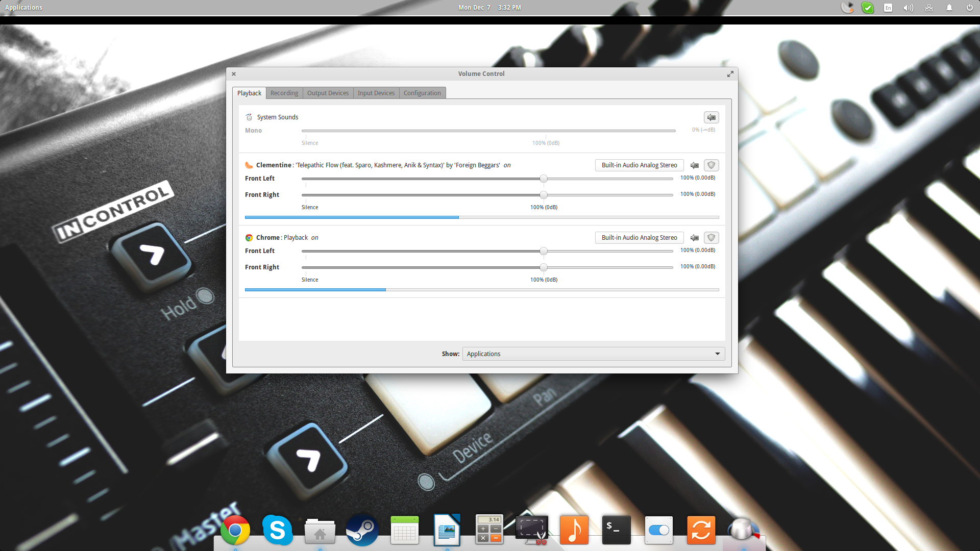Choose output device for Clementine stream
The width and height of the screenshot is (980, 551).
(x=639, y=165)
